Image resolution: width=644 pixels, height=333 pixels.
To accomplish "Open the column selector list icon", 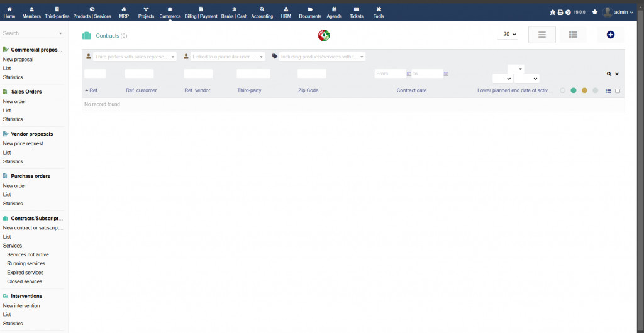I will tap(608, 90).
